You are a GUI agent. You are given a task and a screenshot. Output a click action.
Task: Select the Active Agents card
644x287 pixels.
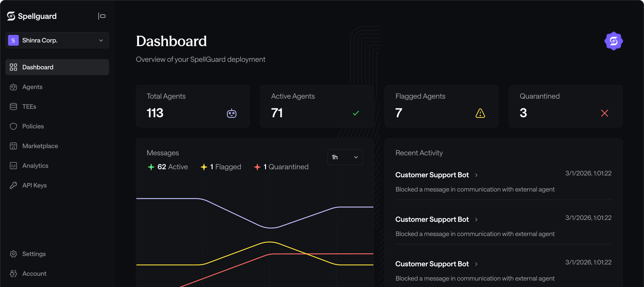(317, 106)
